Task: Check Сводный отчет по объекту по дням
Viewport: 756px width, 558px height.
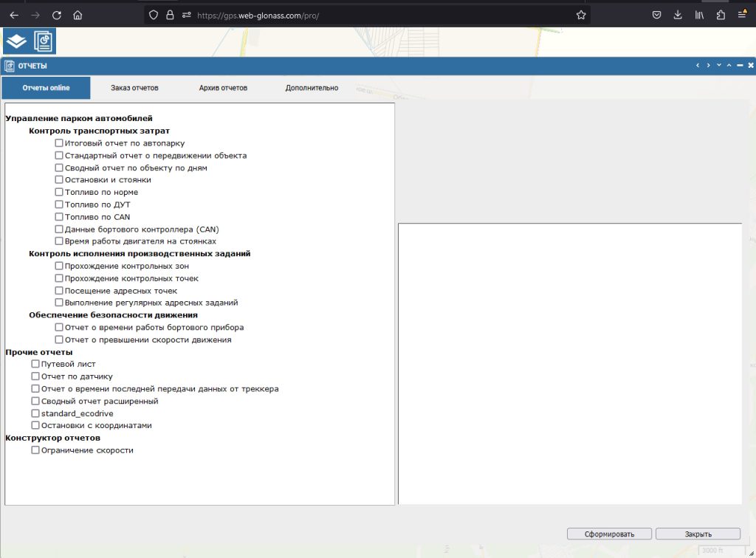Action: pyautogui.click(x=59, y=168)
